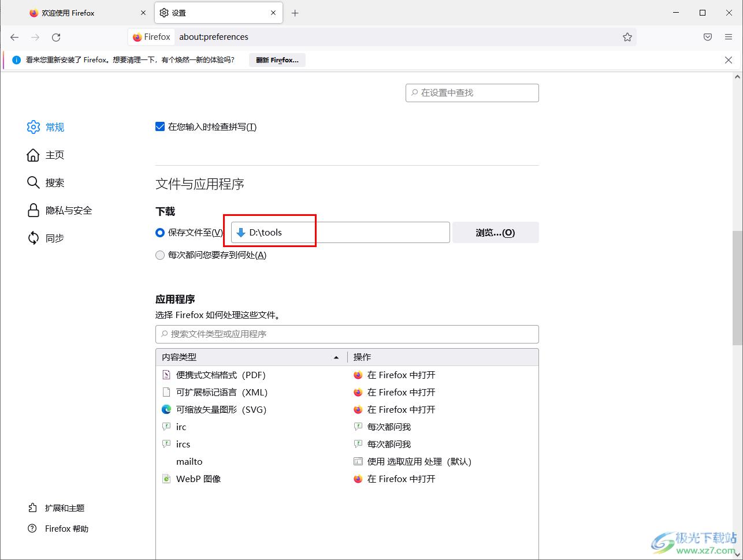Click the irc protocol icon

pyautogui.click(x=166, y=427)
